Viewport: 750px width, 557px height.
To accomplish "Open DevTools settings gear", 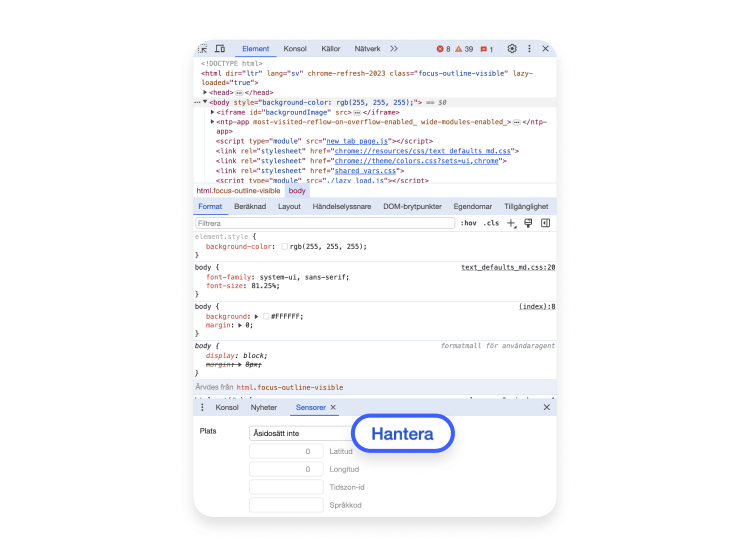I will 512,48.
